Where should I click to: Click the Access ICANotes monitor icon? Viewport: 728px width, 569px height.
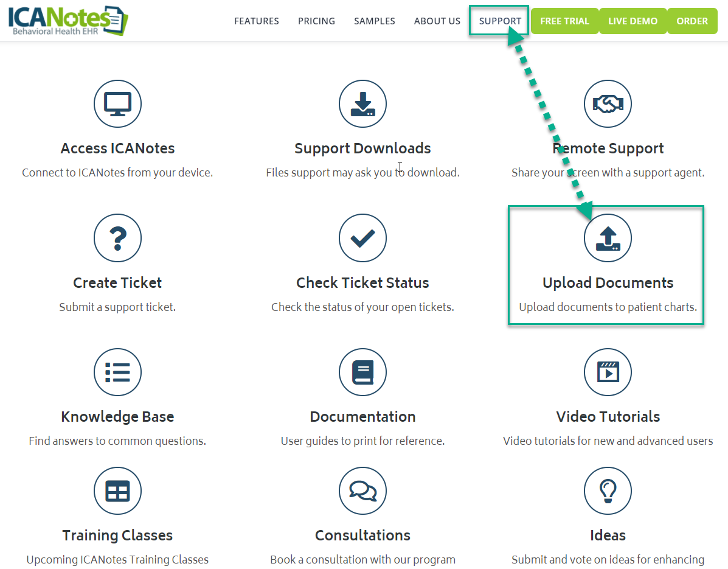(x=117, y=103)
